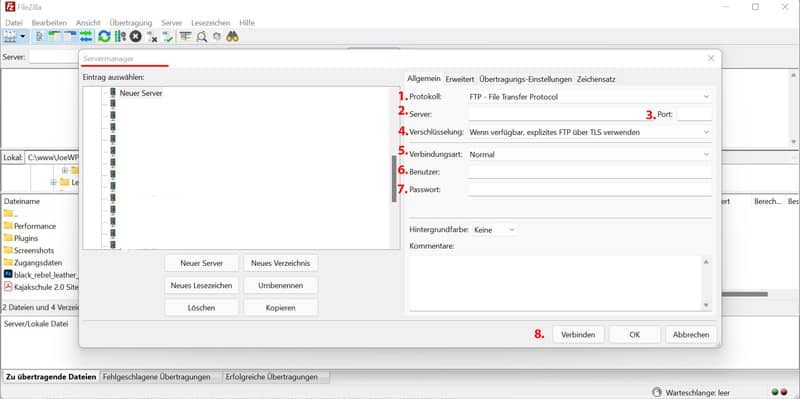800x399 pixels.
Task: Switch to the Erweitert tab
Action: click(x=460, y=79)
